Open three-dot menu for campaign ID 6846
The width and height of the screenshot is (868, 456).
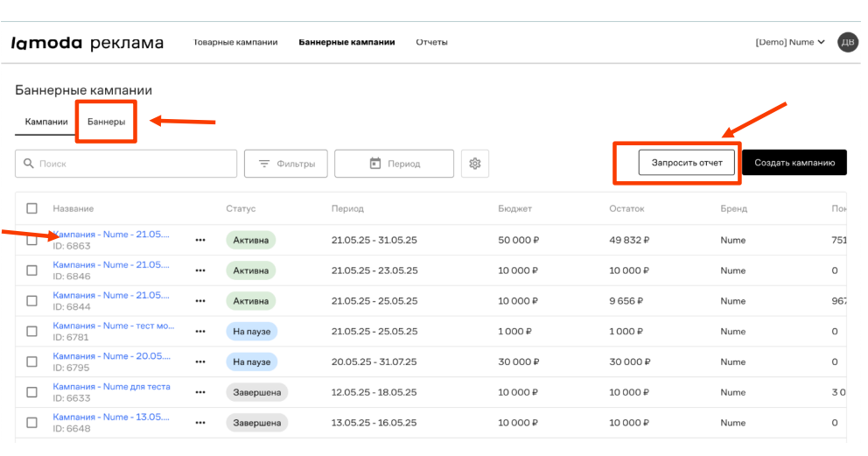point(200,270)
